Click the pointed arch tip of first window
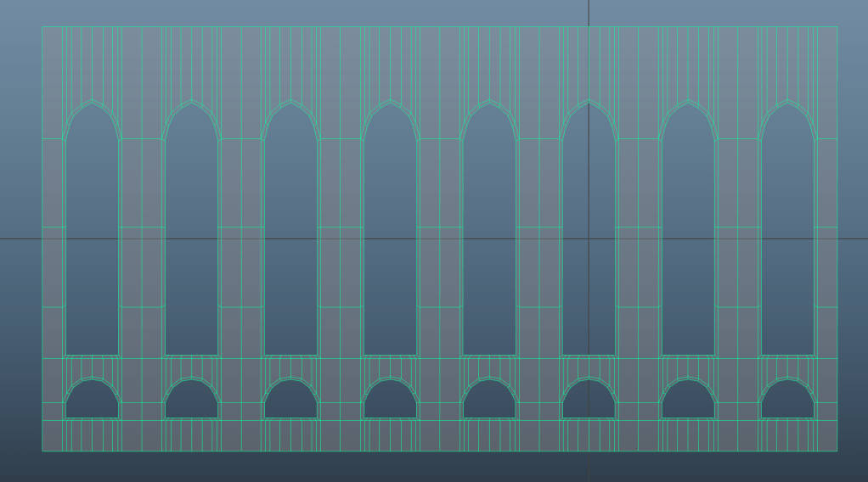 tap(92, 101)
